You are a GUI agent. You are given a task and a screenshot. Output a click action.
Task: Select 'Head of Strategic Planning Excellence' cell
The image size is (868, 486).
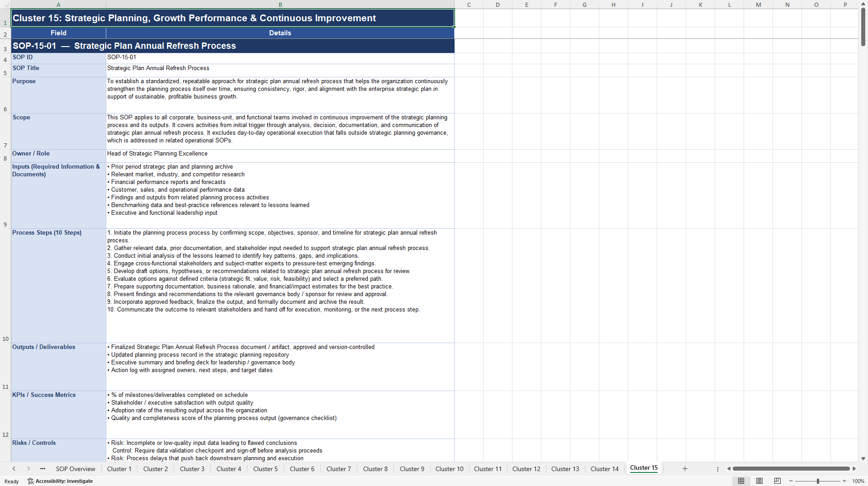[280, 156]
